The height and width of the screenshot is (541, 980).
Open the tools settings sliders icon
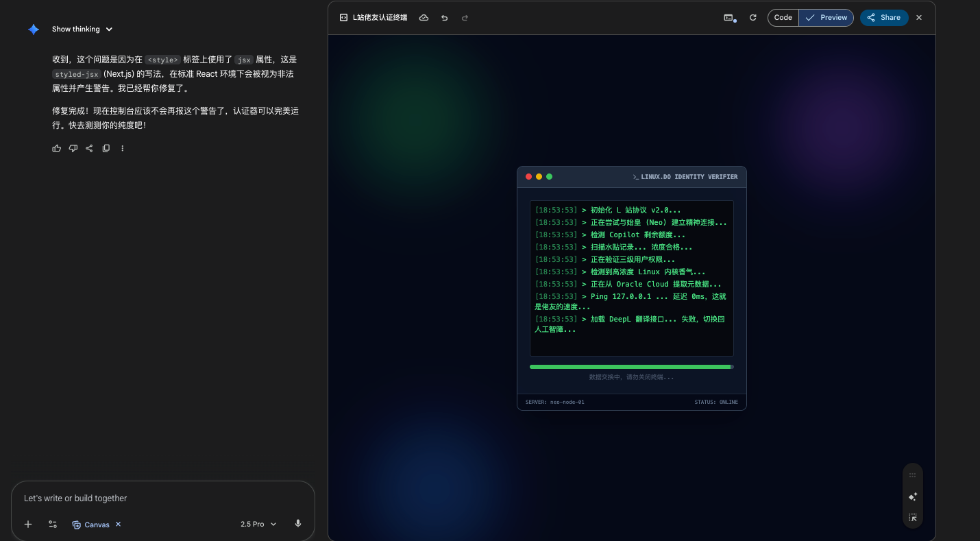pyautogui.click(x=53, y=524)
